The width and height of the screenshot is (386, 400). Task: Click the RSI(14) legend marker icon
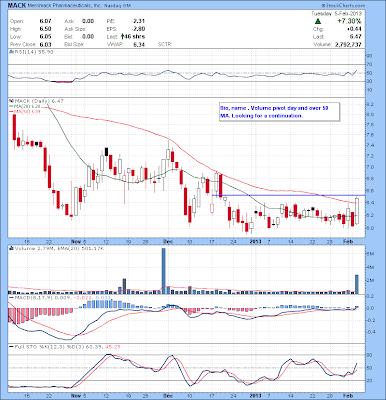click(x=10, y=52)
